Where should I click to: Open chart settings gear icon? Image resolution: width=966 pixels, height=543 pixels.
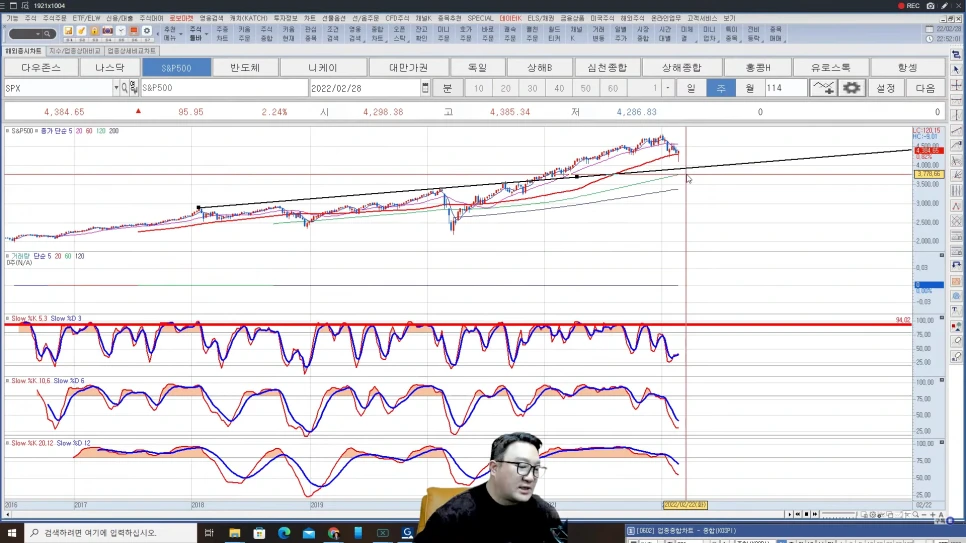coord(851,88)
